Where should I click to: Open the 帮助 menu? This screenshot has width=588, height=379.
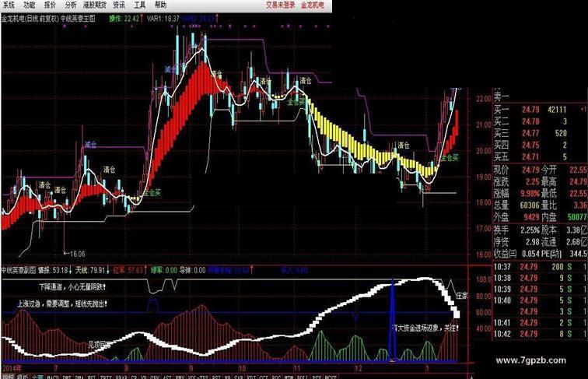160,5
